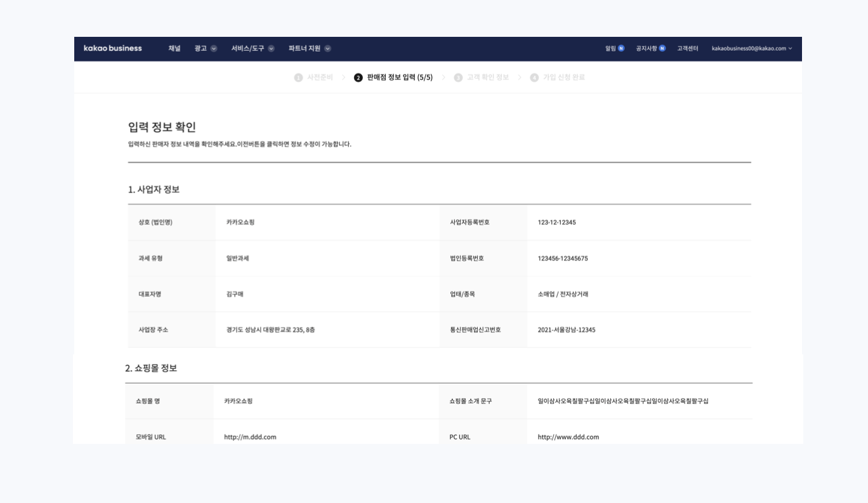This screenshot has width=868, height=503.
Task: Click the http://www.ddd.com value
Action: click(x=569, y=437)
